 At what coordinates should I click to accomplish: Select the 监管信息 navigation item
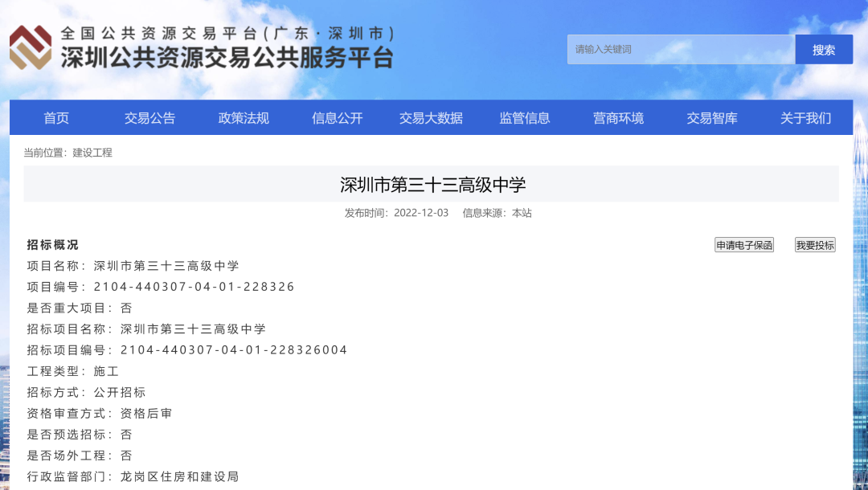[524, 117]
